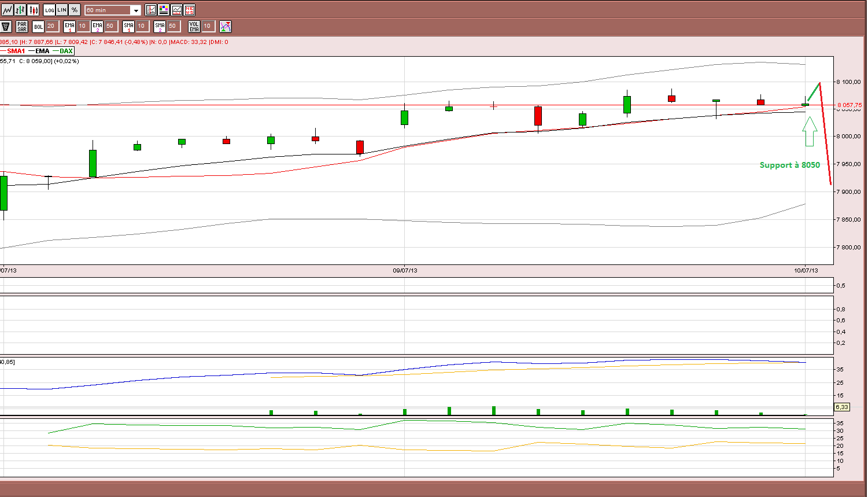Screen dimensions: 868x497
Task: Select the candlestick chart style icon
Action: [x=33, y=10]
